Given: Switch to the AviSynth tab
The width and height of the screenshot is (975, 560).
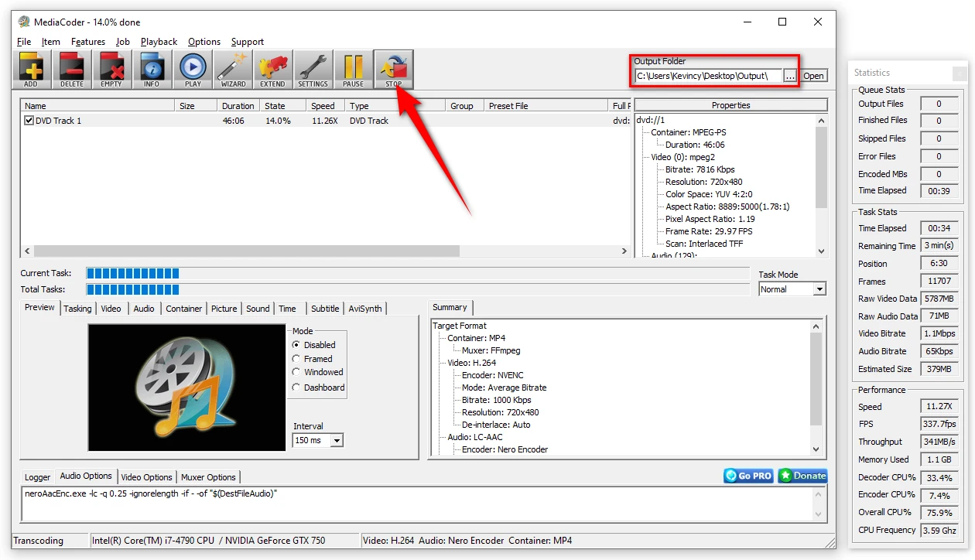Looking at the screenshot, I should (365, 309).
